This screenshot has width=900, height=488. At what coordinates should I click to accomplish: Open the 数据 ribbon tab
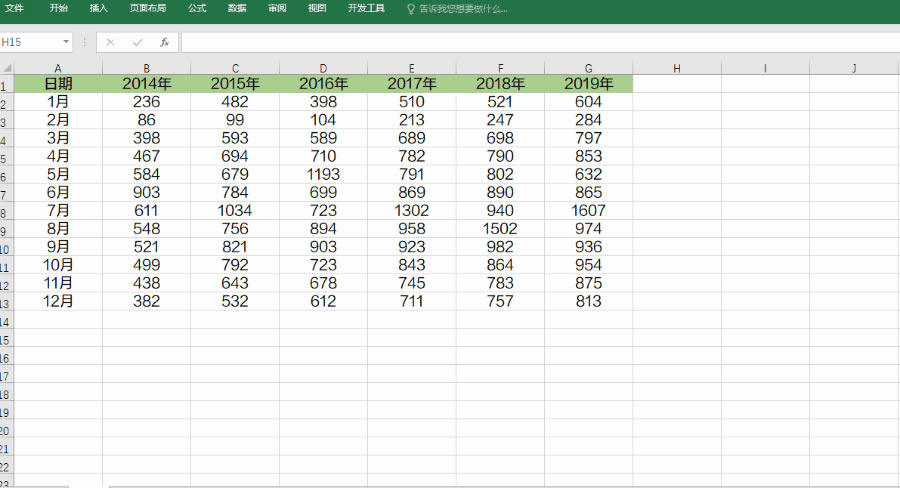237,8
